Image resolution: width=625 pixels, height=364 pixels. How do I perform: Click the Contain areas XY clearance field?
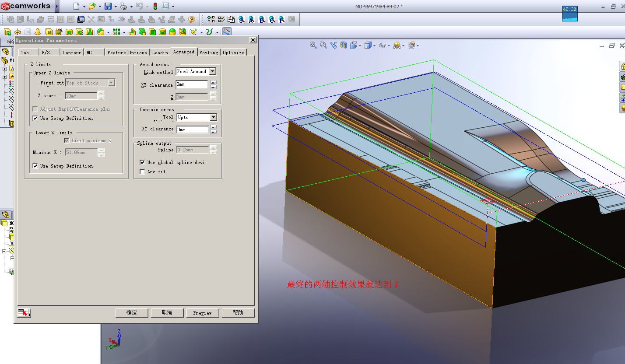[192, 129]
